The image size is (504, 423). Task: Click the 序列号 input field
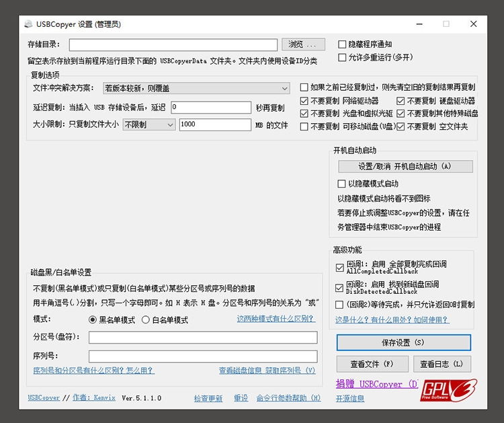click(x=203, y=356)
